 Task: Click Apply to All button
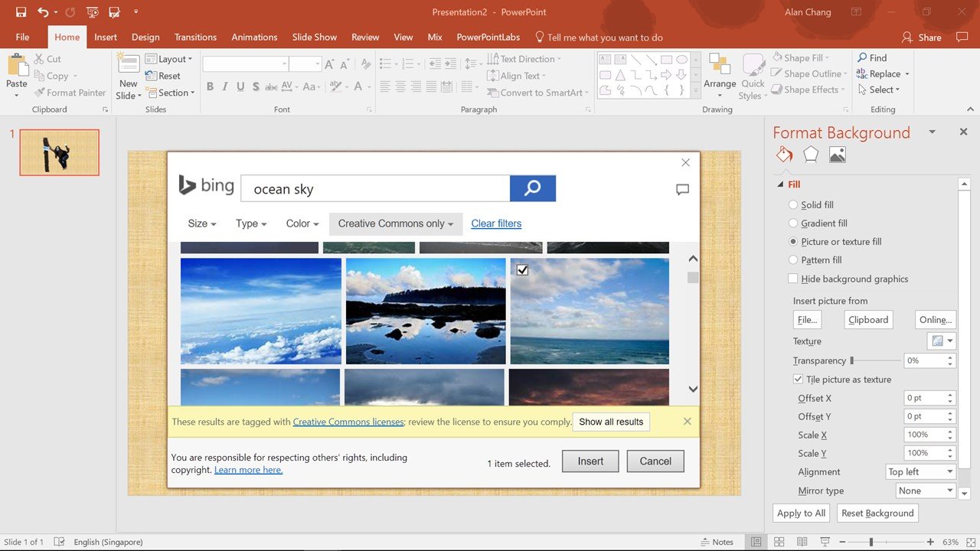[x=801, y=513]
